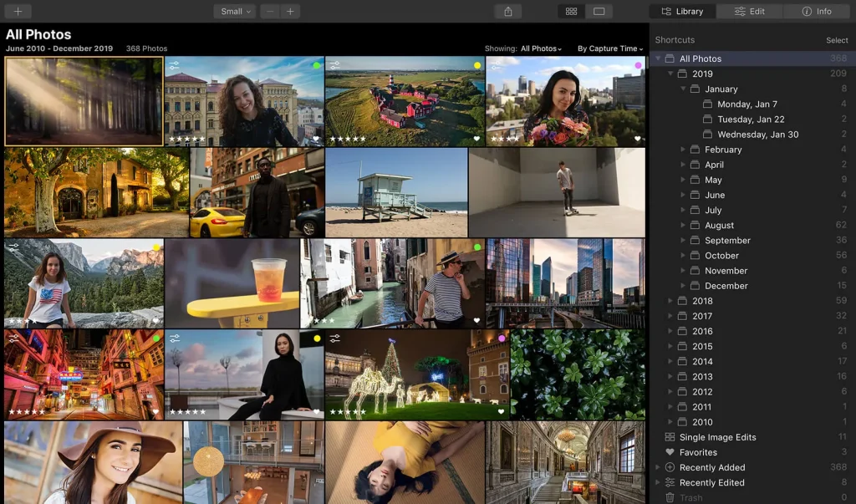Expand the 2018 folder in sidebar
This screenshot has height=504, width=856.
(670, 301)
